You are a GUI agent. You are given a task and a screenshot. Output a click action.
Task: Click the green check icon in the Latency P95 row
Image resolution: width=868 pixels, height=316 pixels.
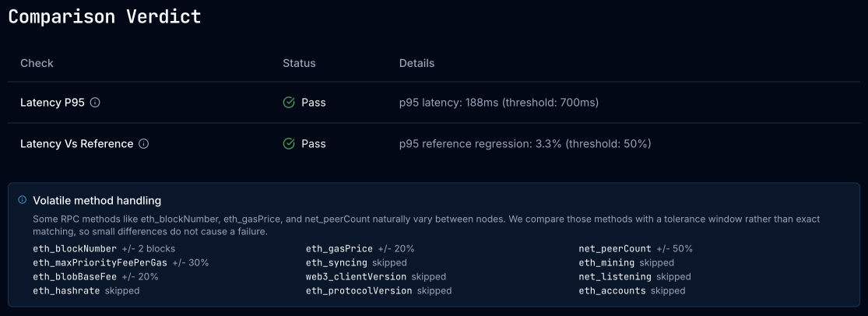click(288, 103)
